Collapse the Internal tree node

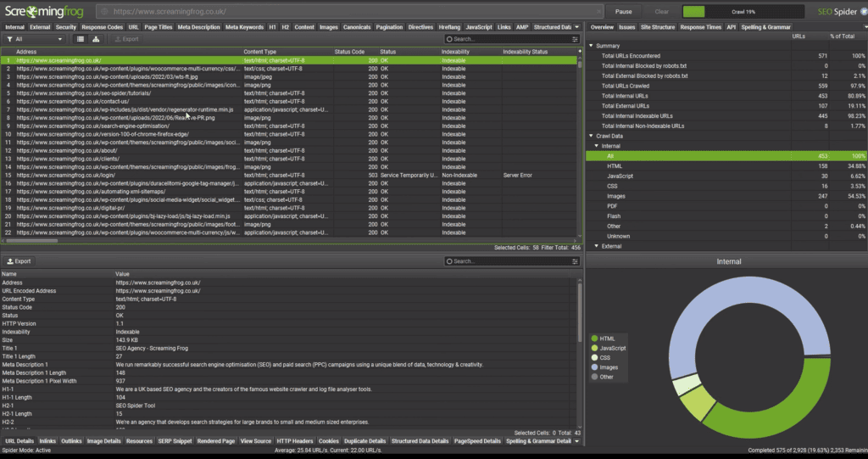[x=596, y=146]
